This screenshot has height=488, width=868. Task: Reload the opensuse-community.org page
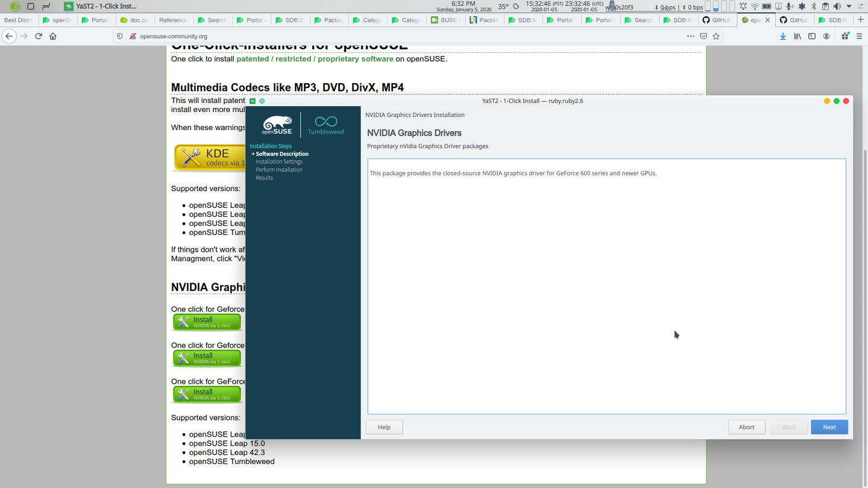39,36
